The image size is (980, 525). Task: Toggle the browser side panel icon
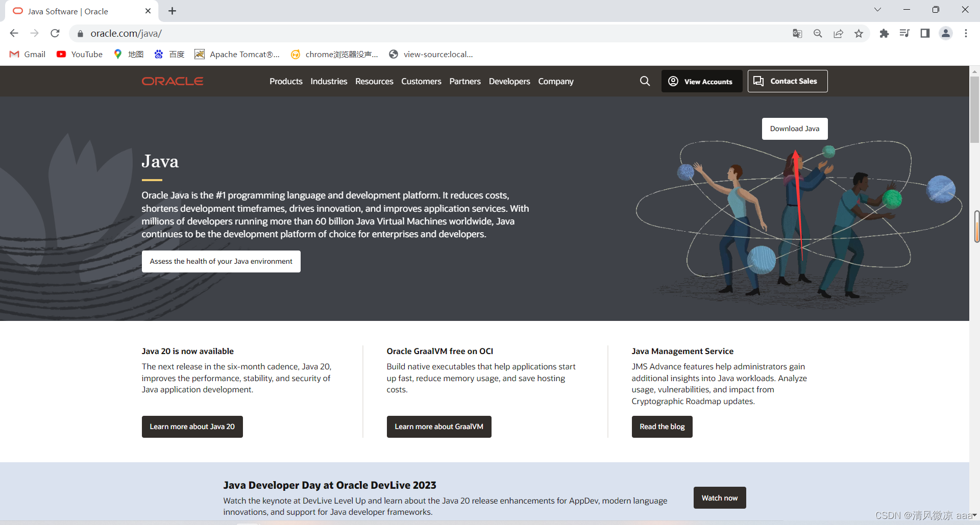point(925,33)
